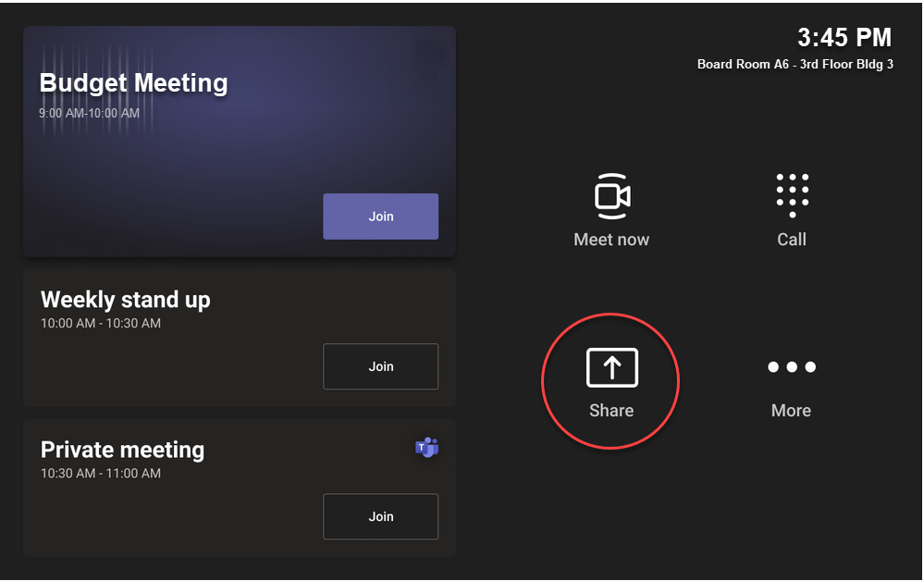Click the 3:45 PM clock display
This screenshot has width=924, height=581.
point(844,37)
